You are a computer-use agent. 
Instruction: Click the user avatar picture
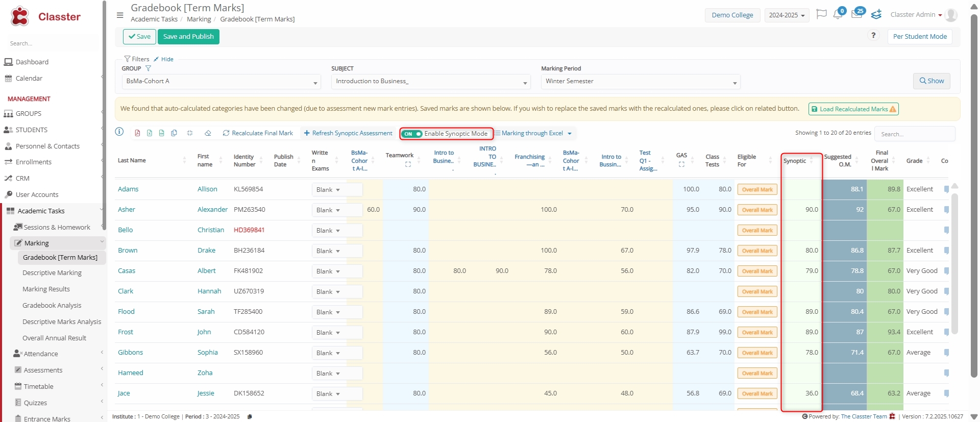pyautogui.click(x=951, y=15)
